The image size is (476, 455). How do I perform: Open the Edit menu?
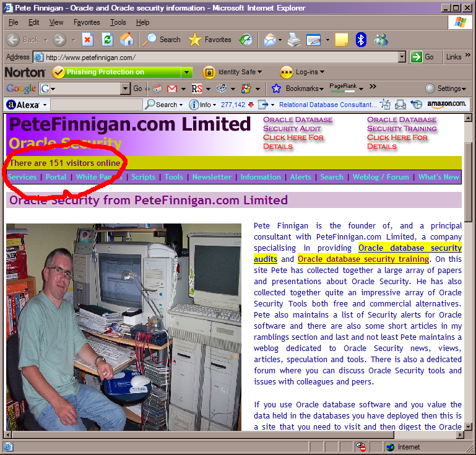point(33,22)
